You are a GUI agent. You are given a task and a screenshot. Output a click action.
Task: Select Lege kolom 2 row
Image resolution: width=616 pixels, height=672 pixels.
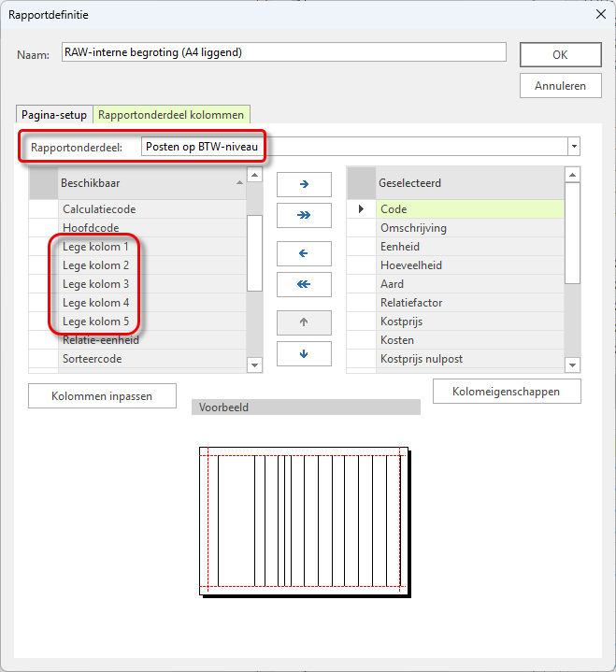152,265
